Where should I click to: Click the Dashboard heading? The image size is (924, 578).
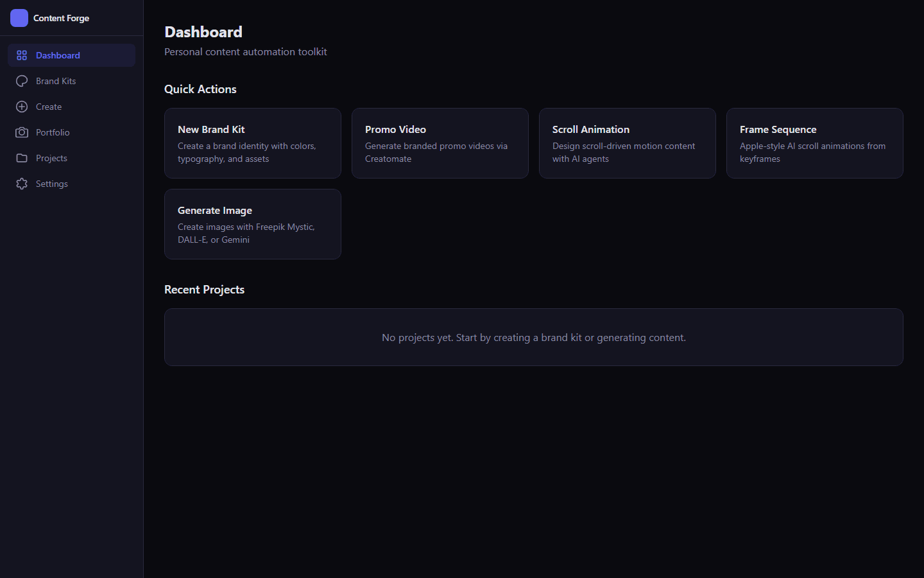203,31
